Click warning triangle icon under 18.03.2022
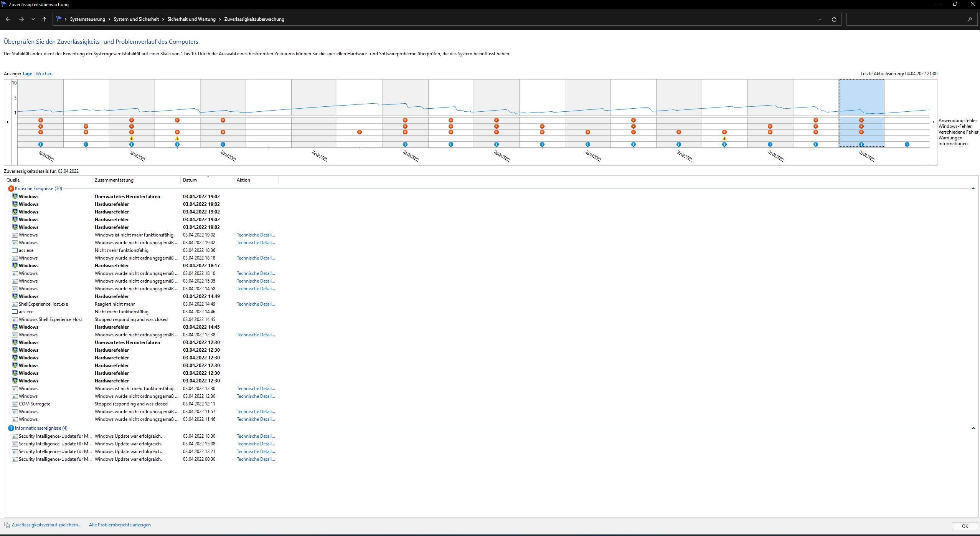Screen dimensions: 980x536 [132, 138]
